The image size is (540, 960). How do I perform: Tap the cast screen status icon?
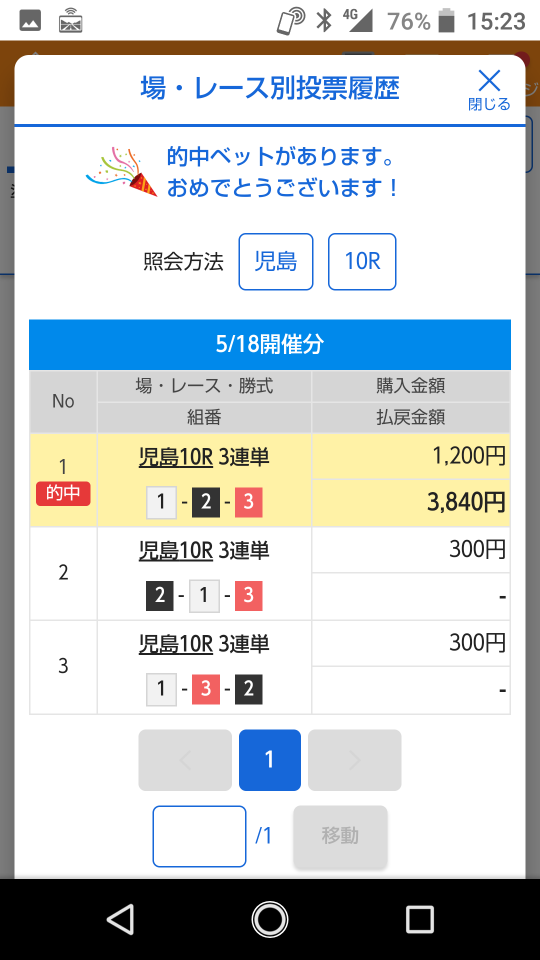pyautogui.click(x=70, y=21)
